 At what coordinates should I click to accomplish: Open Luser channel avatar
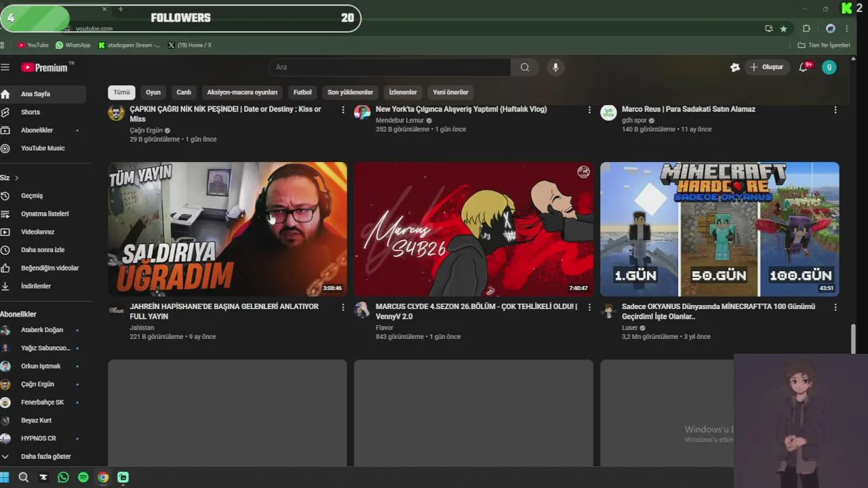608,310
